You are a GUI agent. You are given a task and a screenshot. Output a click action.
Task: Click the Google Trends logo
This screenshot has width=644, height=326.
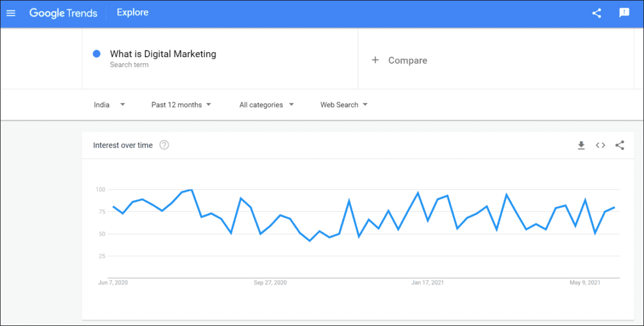pyautogui.click(x=63, y=13)
